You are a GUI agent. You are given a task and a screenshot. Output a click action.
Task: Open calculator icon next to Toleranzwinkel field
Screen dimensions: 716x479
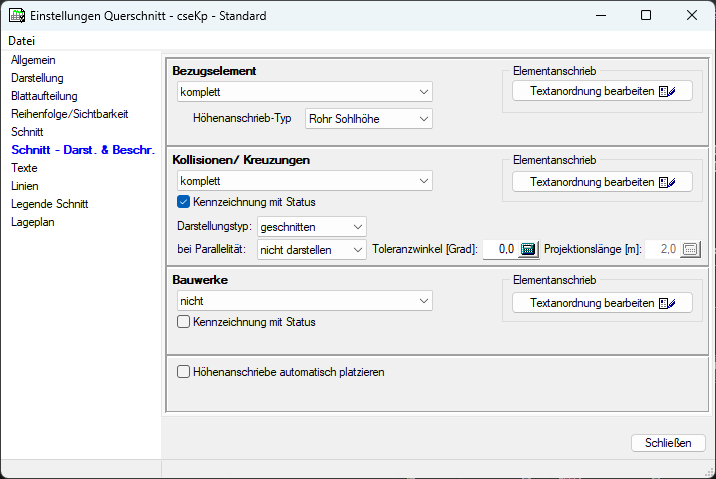[x=529, y=249]
